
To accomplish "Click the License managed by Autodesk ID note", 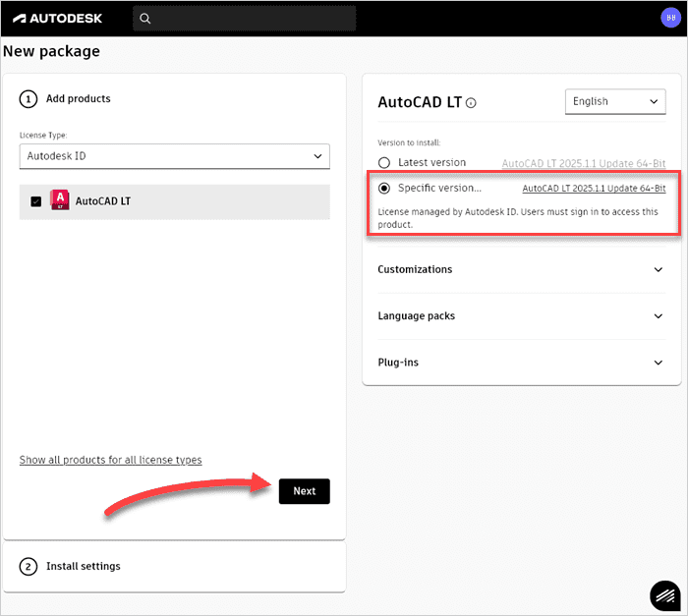I will point(518,218).
